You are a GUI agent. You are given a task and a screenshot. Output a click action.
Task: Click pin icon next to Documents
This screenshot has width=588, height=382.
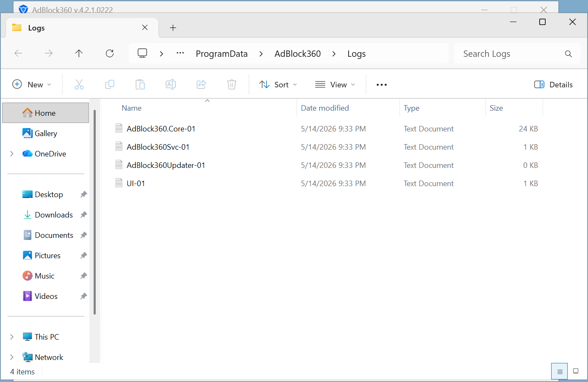83,235
